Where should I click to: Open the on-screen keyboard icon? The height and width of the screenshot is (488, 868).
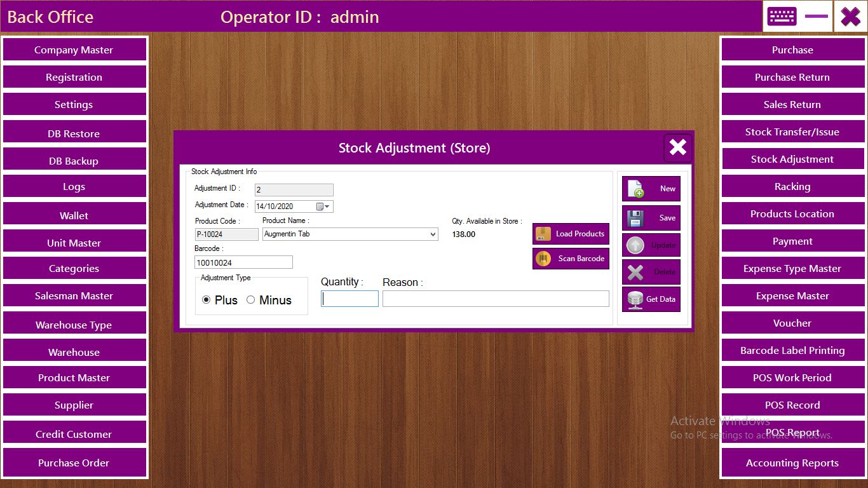(x=782, y=17)
